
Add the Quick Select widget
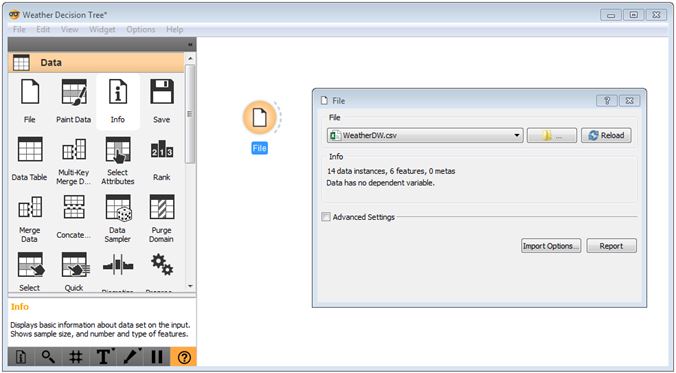pyautogui.click(x=74, y=272)
